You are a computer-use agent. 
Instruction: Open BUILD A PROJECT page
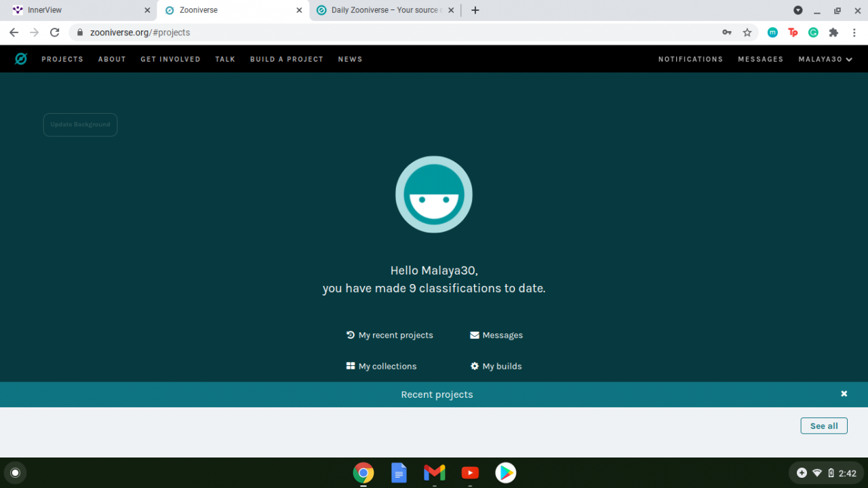[286, 59]
